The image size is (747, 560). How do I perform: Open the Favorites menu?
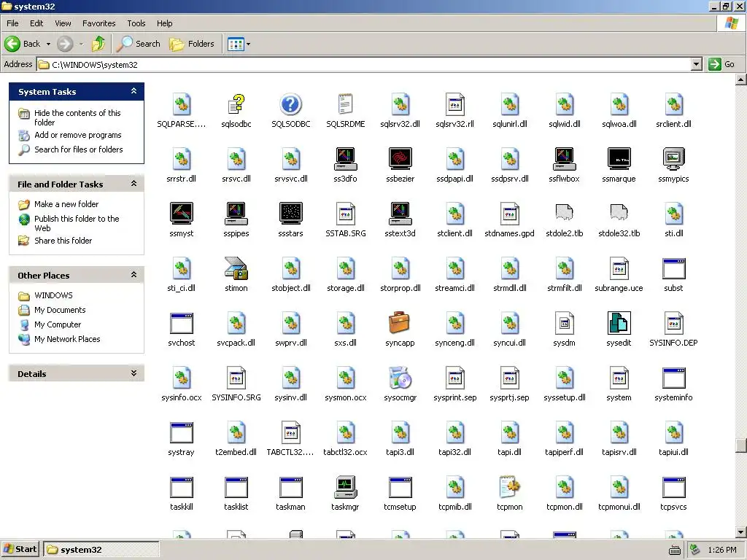(98, 23)
